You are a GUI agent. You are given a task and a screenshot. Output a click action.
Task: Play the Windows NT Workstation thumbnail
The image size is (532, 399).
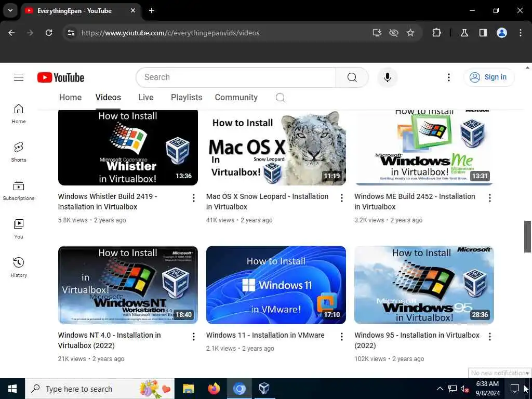[128, 285]
